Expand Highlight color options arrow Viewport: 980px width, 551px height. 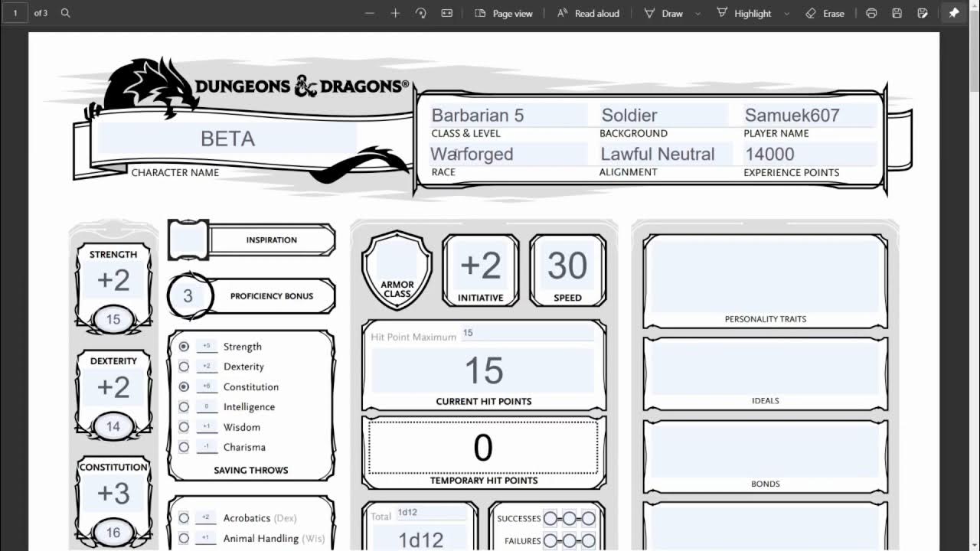(786, 13)
